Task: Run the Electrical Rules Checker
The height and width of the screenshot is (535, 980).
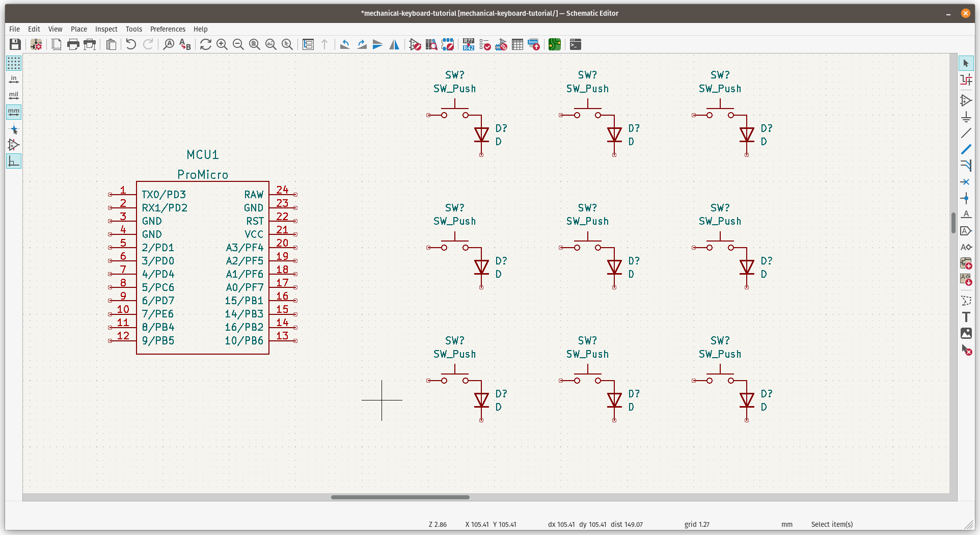Action: pyautogui.click(x=485, y=45)
